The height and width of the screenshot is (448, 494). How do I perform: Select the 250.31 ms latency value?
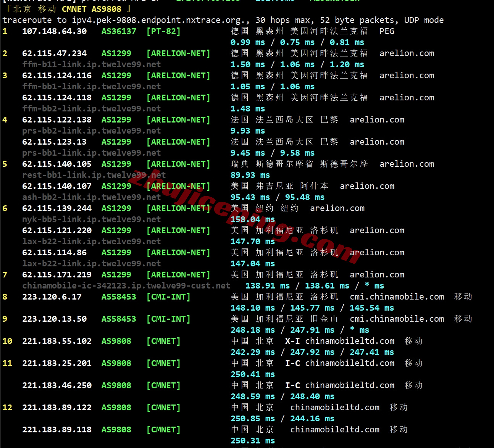tap(253, 441)
